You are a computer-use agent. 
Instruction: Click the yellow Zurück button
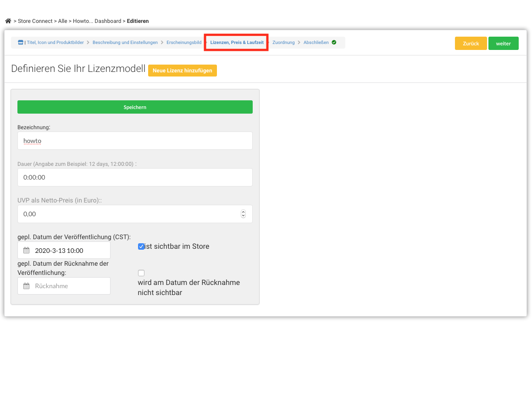tap(471, 44)
